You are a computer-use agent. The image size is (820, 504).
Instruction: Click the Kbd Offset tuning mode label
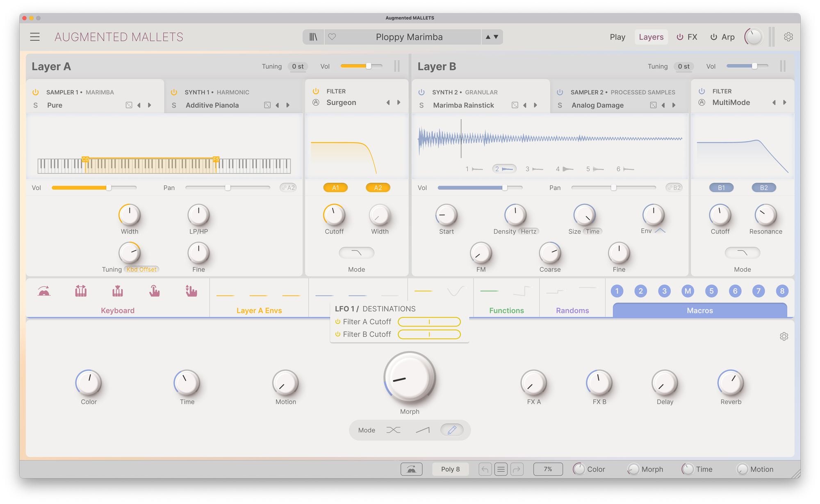coord(141,269)
